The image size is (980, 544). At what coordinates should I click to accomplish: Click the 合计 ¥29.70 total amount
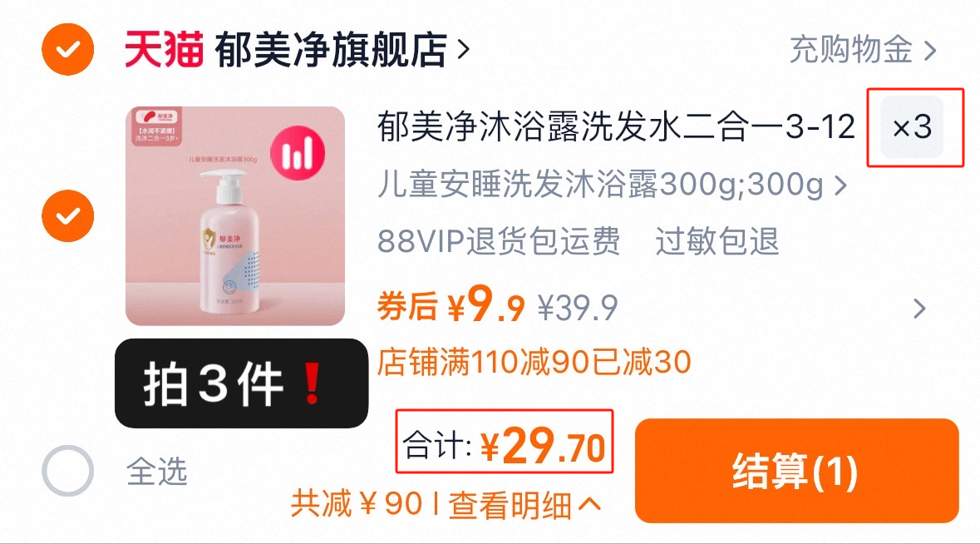(x=504, y=447)
